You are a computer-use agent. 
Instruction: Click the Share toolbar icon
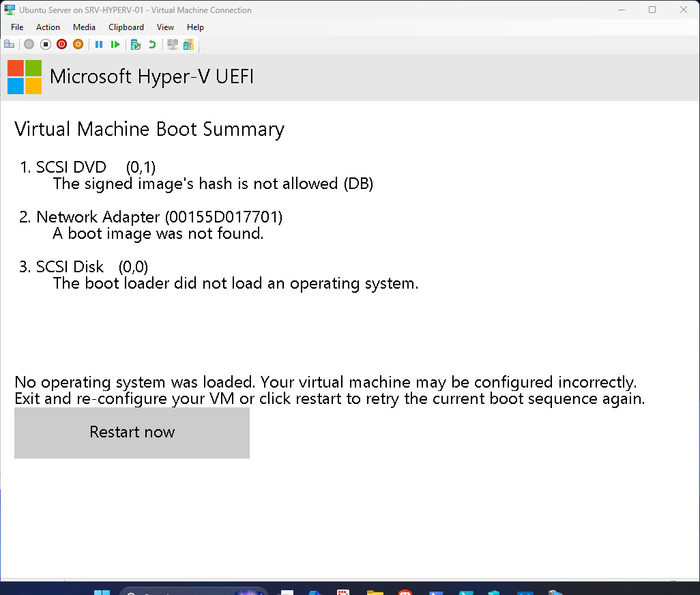188,44
